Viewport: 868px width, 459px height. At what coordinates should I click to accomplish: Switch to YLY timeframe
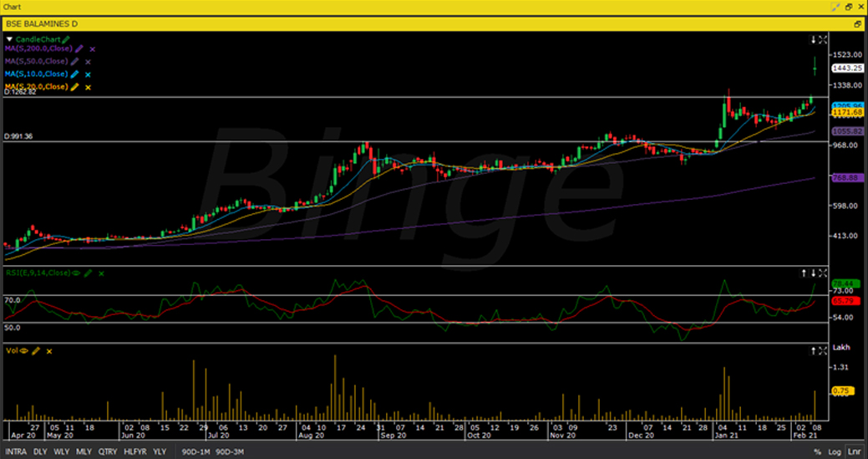(x=160, y=451)
